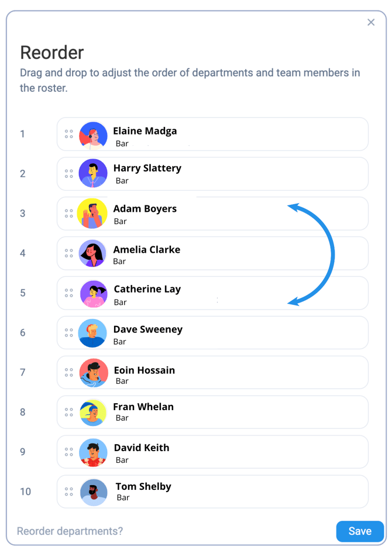
Task: Click the Tom Shelby name text
Action: point(143,487)
